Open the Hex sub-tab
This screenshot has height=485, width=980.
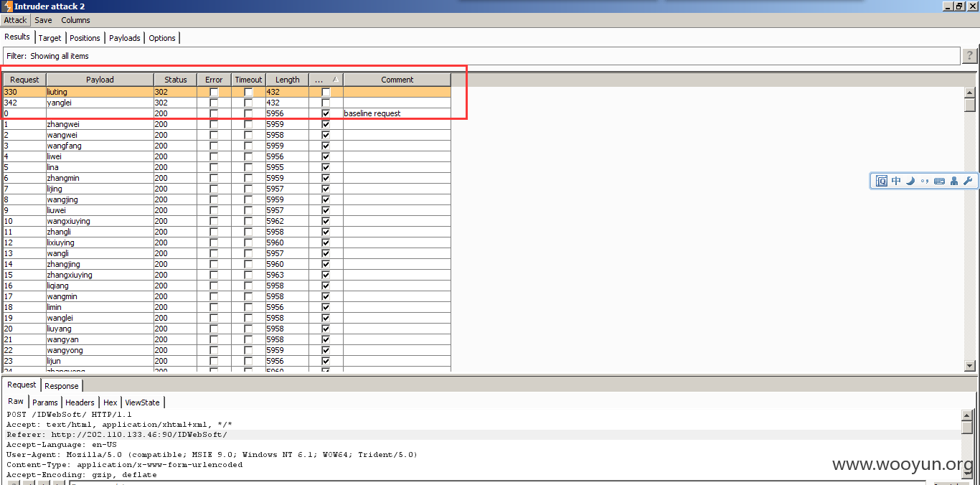click(110, 402)
